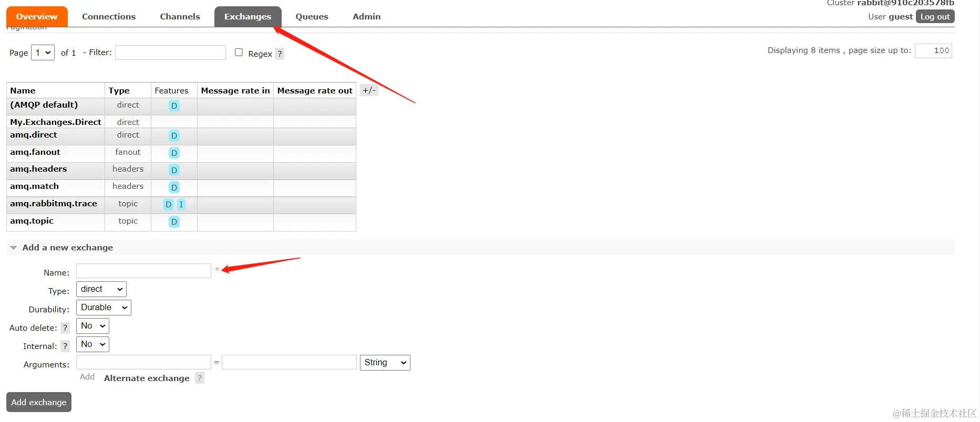
Task: Click the D durable badge for (AMQP default)
Action: pyautogui.click(x=174, y=106)
